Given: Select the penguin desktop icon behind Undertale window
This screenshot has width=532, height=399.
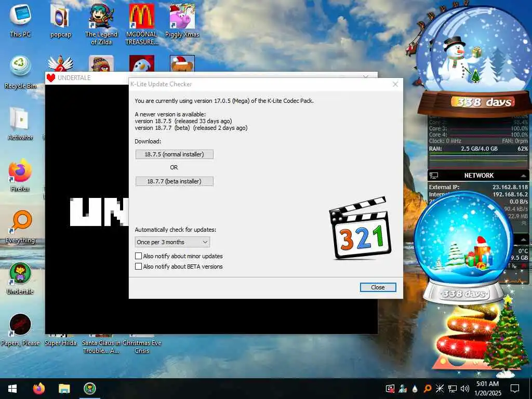Looking at the screenshot, I should tap(142, 63).
